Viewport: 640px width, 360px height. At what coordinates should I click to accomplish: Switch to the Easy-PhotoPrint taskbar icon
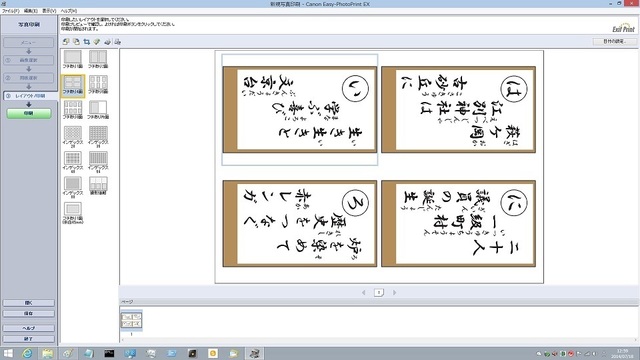(254, 353)
